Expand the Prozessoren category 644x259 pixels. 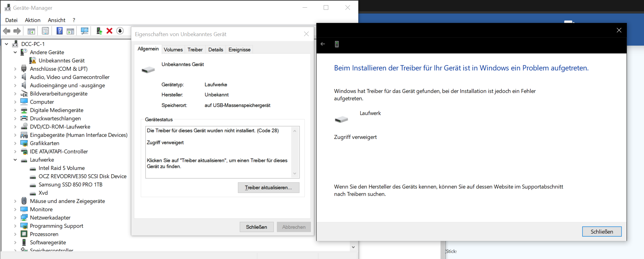pos(15,234)
